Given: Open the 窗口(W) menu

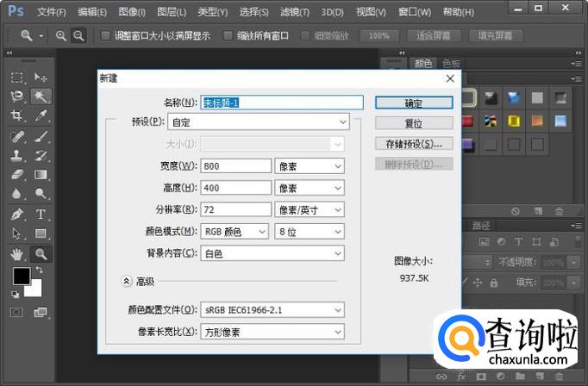Looking at the screenshot, I should point(415,12).
